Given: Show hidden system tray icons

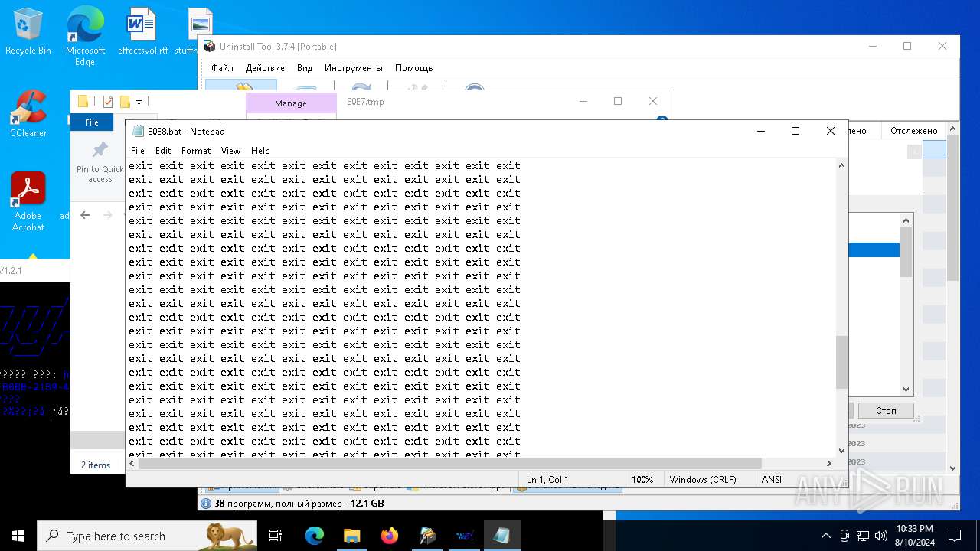Looking at the screenshot, I should 825,536.
